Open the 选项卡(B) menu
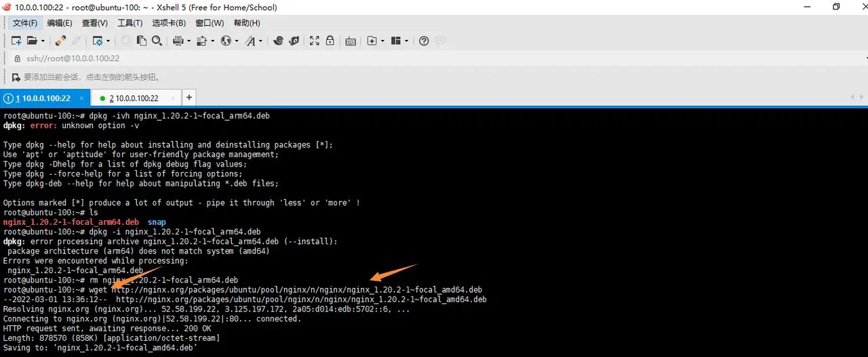Image resolution: width=868 pixels, height=357 pixels. pyautogui.click(x=169, y=23)
